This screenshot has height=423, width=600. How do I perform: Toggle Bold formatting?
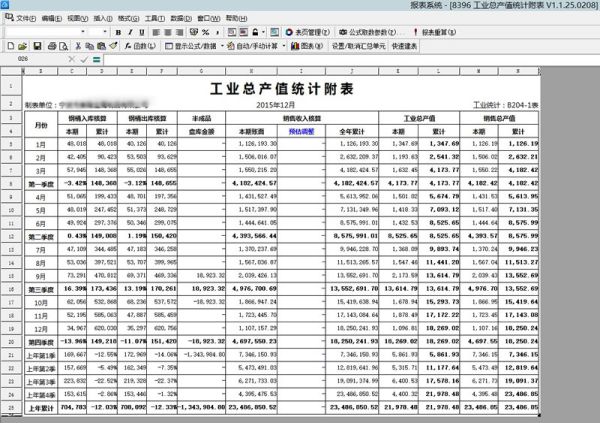pos(117,32)
